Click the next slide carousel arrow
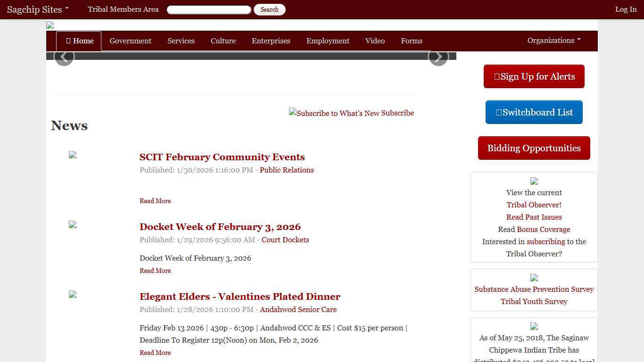The width and height of the screenshot is (644, 362). (x=438, y=57)
